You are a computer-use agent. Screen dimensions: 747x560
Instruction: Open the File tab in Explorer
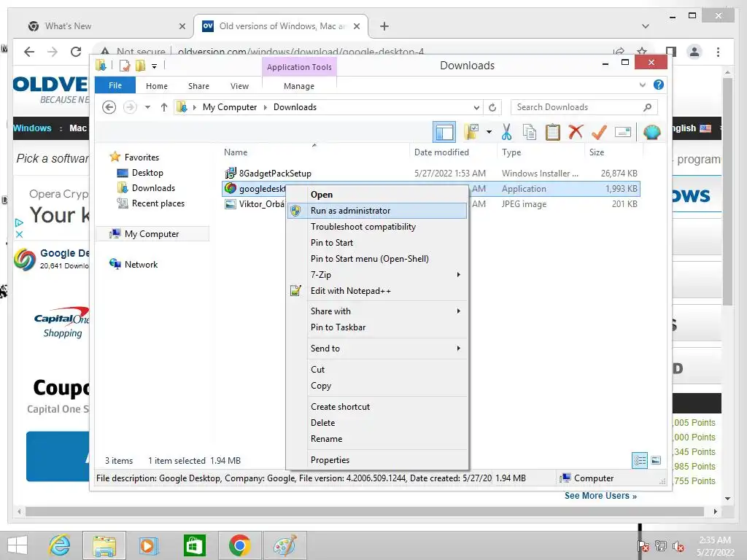tap(115, 85)
